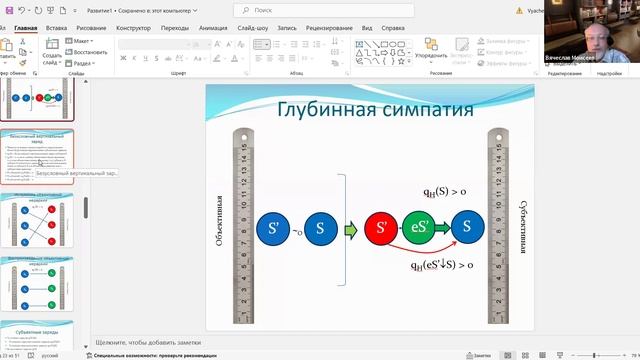Click the Save icon in title bar
This screenshot has height=360, width=640.
tap(9, 11)
